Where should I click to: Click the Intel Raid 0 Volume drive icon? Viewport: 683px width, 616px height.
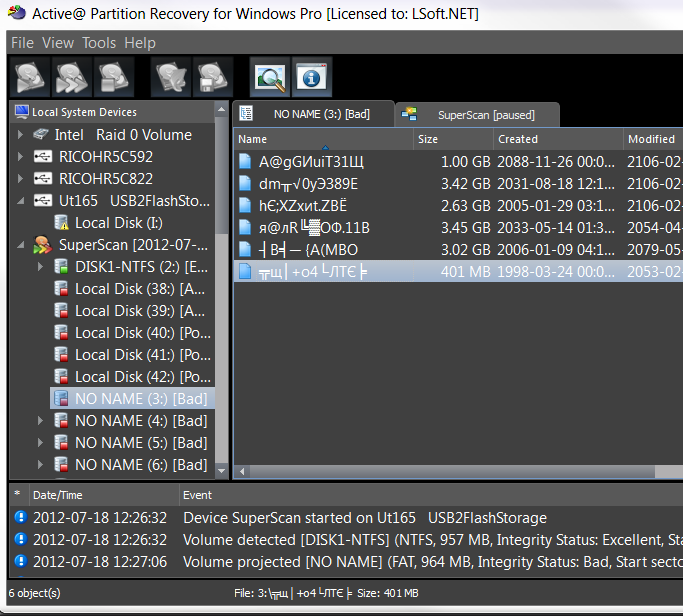coord(41,134)
